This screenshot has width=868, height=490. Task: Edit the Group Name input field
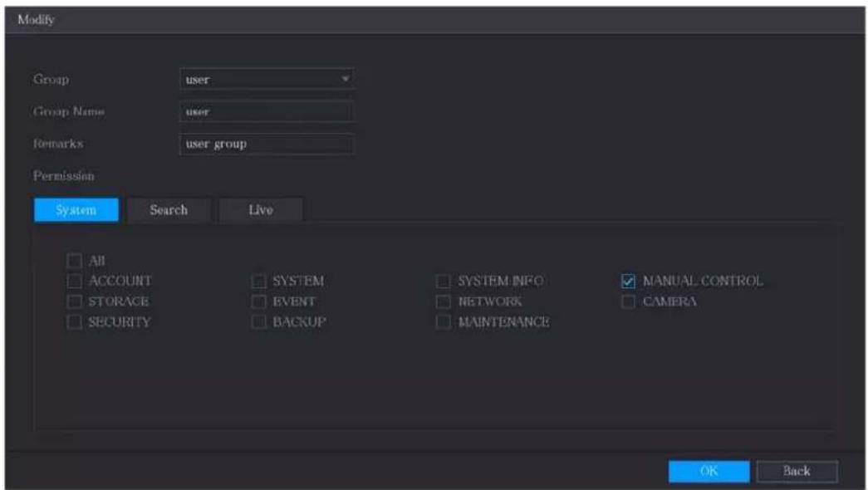point(267,111)
